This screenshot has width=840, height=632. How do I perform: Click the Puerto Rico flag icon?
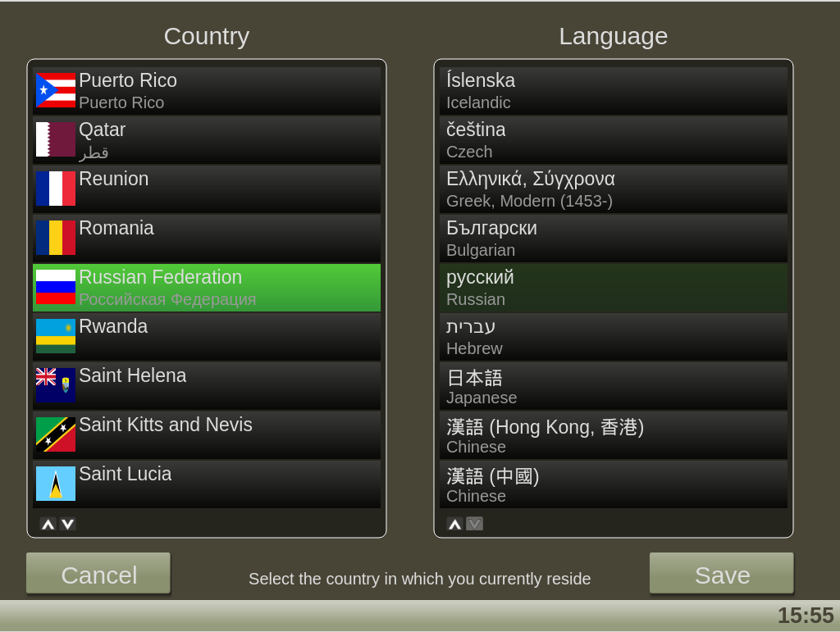click(x=56, y=90)
